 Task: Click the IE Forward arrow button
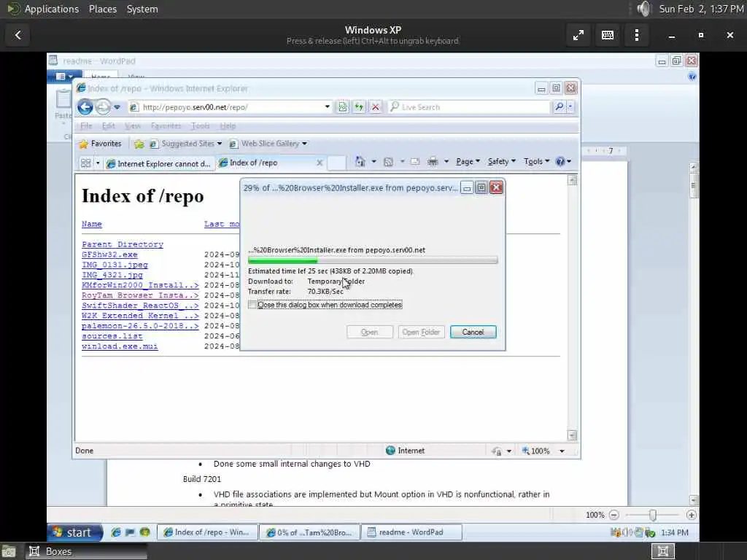click(x=102, y=107)
